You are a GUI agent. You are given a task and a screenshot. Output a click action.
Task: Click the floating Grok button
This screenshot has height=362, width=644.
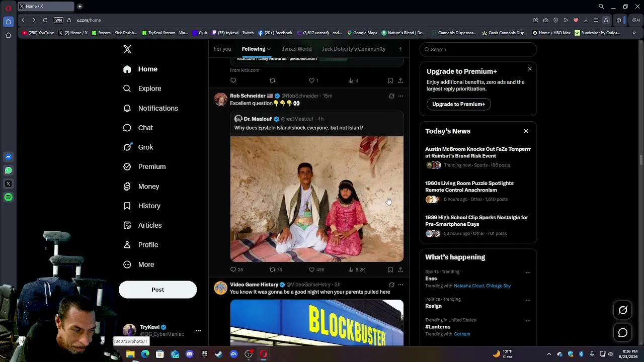pos(623,310)
